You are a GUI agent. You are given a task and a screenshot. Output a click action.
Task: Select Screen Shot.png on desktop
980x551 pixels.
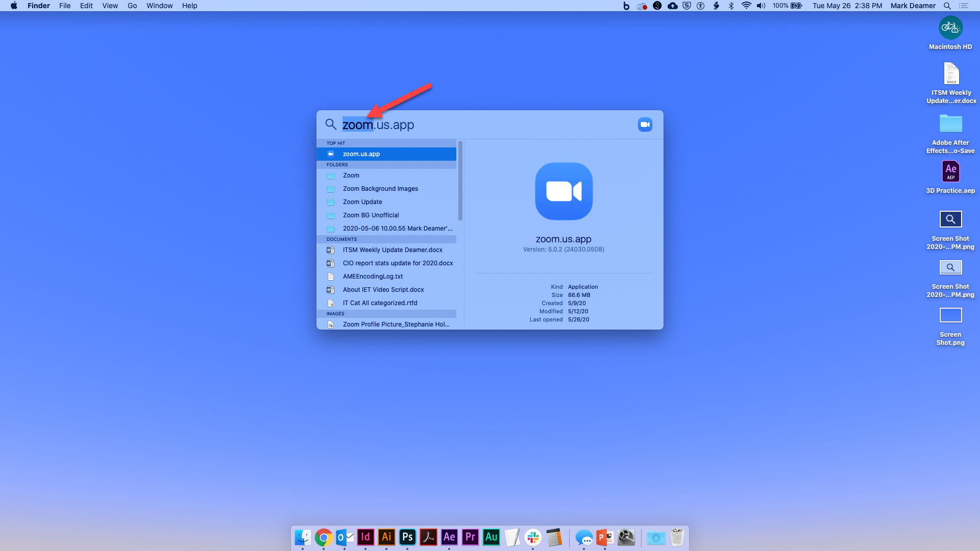pos(950,327)
